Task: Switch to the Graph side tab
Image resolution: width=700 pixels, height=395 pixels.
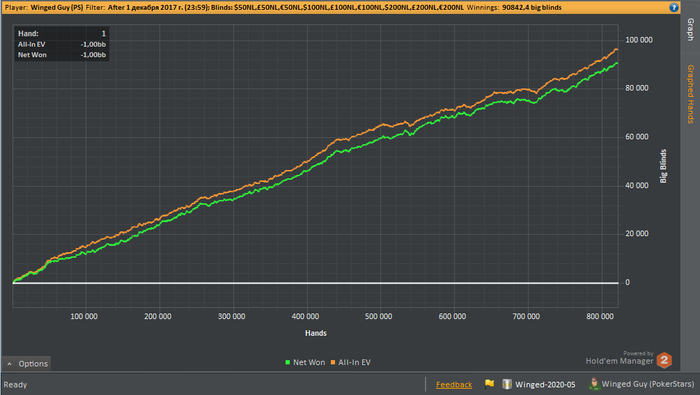Action: (691, 29)
